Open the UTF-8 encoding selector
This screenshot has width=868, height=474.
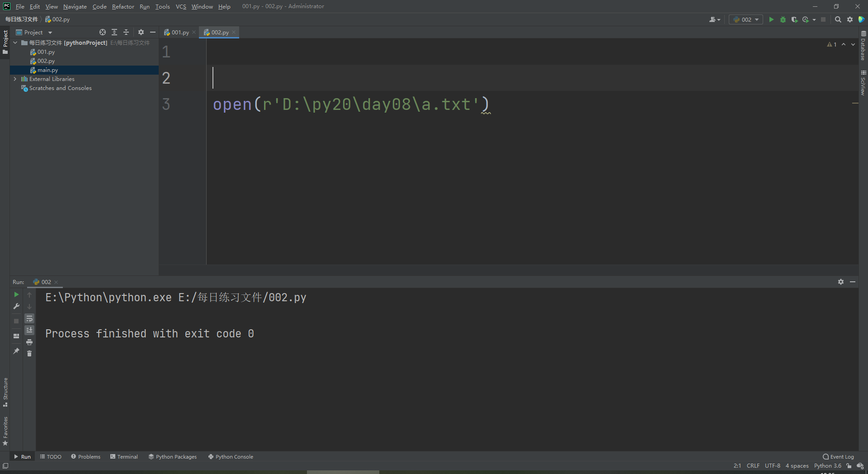point(773,466)
